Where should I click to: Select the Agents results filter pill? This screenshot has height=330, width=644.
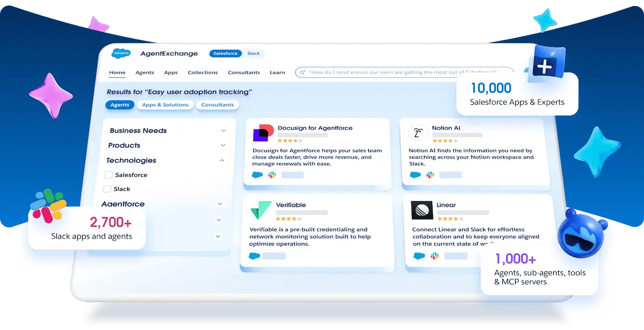pos(120,105)
